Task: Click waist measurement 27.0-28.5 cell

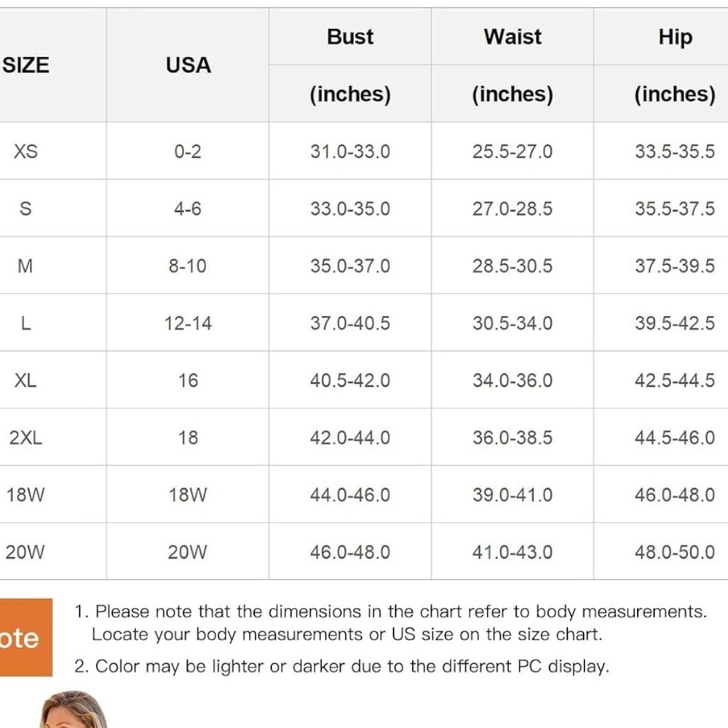Action: pyautogui.click(x=513, y=209)
